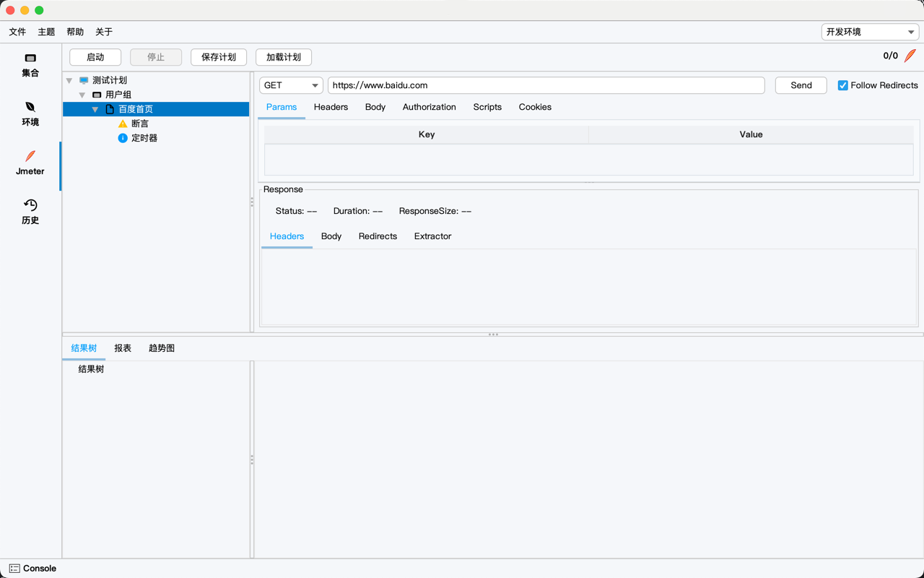924x578 pixels.
Task: Click the 用户组 group icon in tree
Action: pos(97,95)
